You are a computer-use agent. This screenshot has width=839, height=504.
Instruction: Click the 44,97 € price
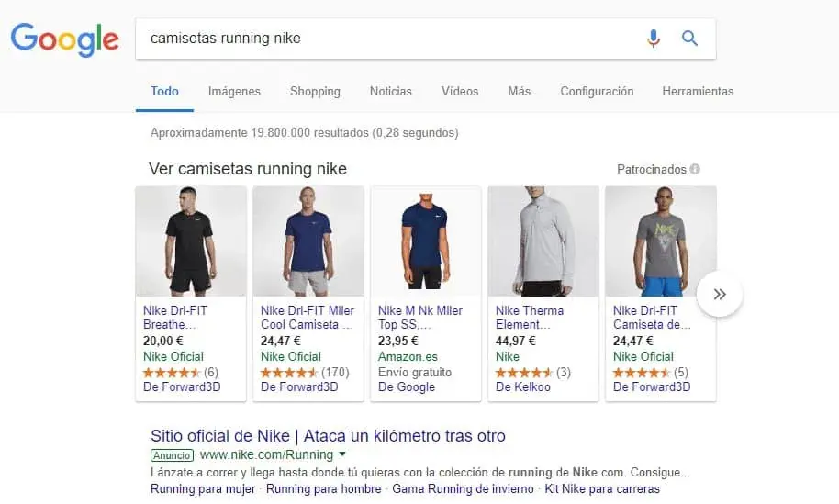click(515, 341)
